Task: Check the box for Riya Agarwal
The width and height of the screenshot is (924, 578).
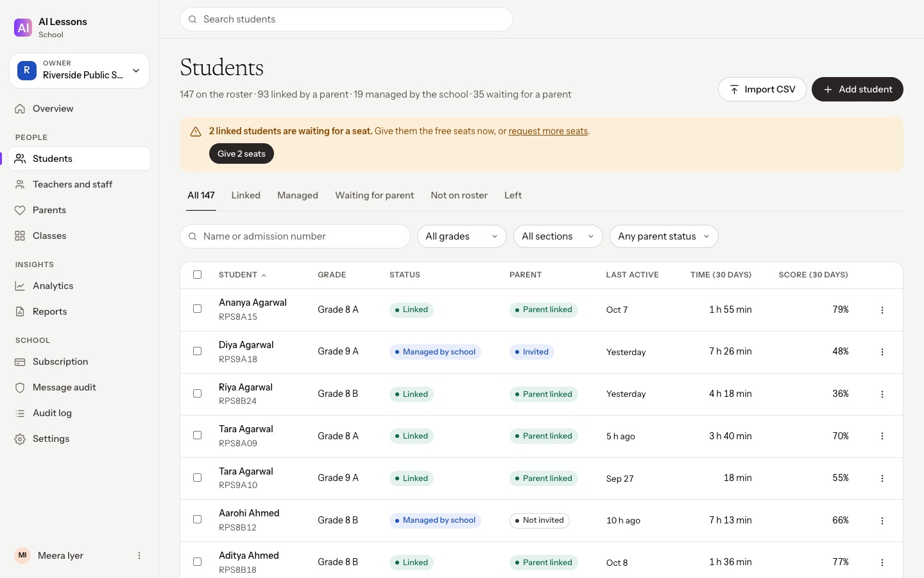Action: 198,394
